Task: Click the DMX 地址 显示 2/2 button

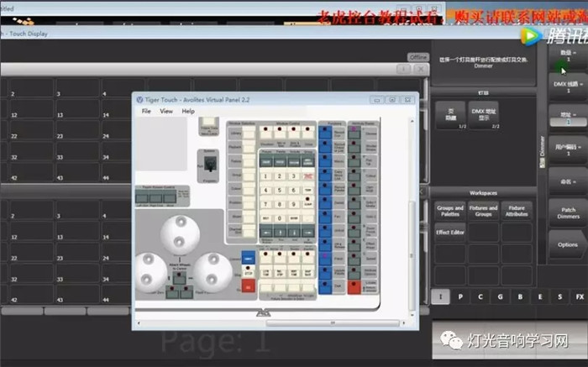Action: (483, 115)
